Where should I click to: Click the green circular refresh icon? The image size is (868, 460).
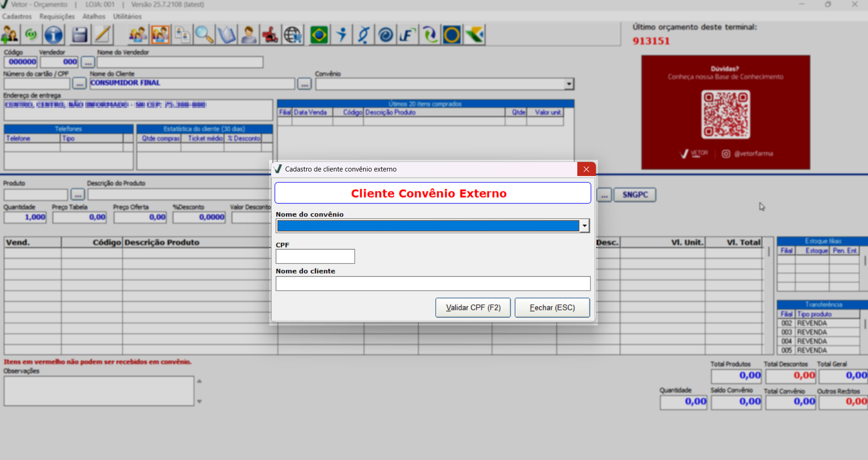31,34
